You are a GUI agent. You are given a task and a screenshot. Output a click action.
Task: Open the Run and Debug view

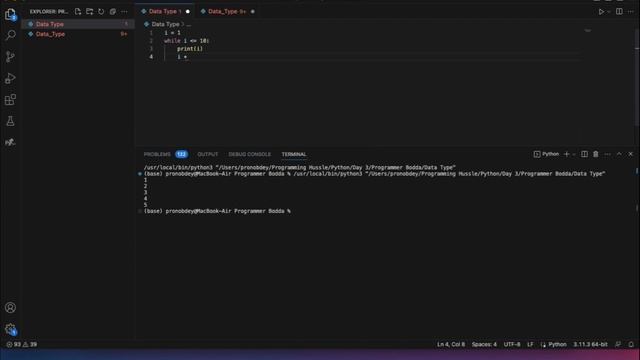pyautogui.click(x=10, y=78)
